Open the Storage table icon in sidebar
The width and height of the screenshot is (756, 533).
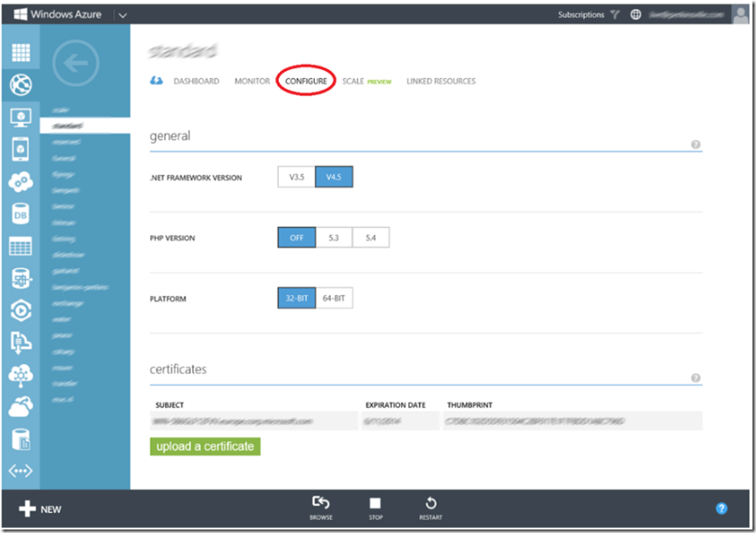[21, 246]
